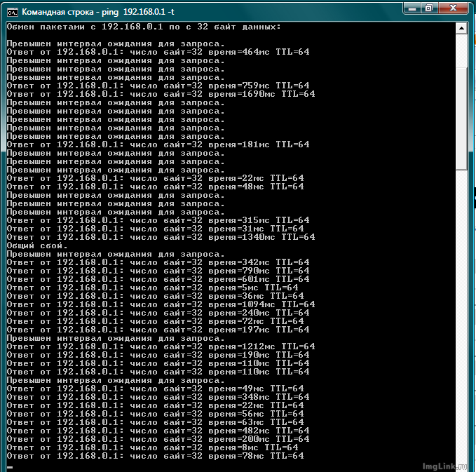The image size is (476, 472).
Task: Restore down the command prompt window
Action: click(429, 8)
